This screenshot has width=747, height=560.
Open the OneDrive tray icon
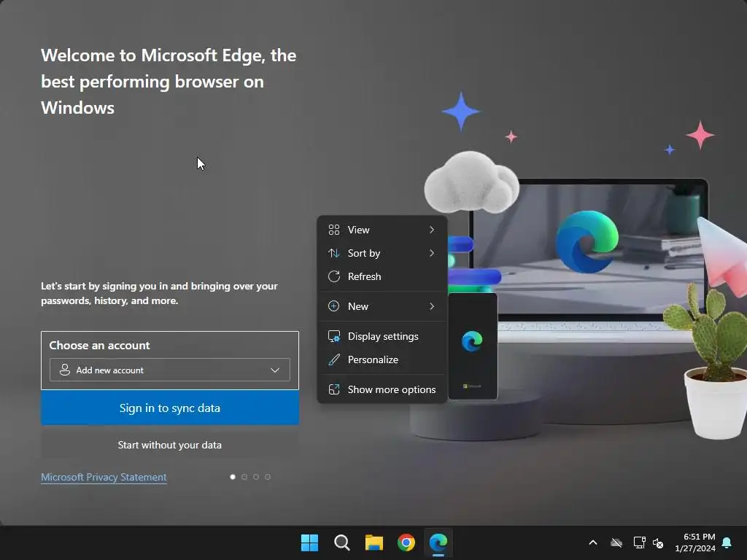pos(616,542)
